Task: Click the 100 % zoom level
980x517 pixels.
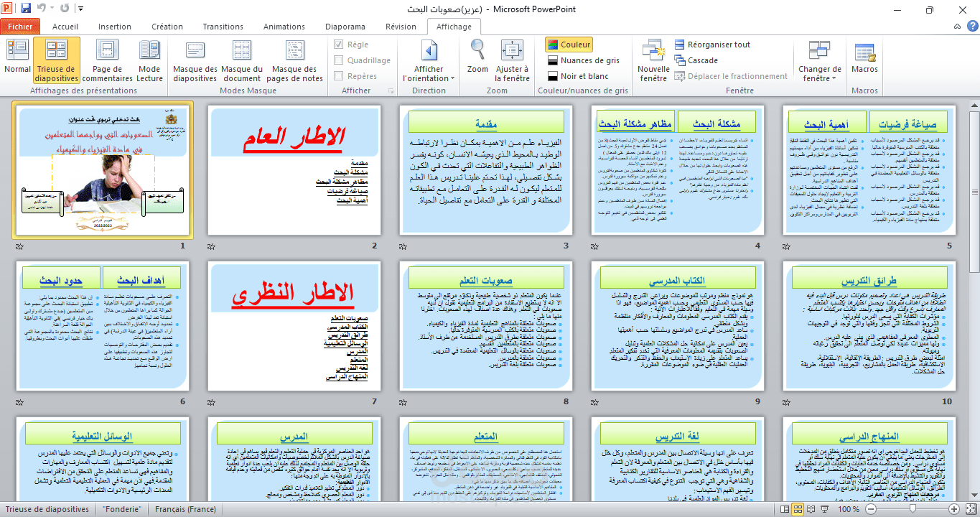Action: tap(849, 509)
